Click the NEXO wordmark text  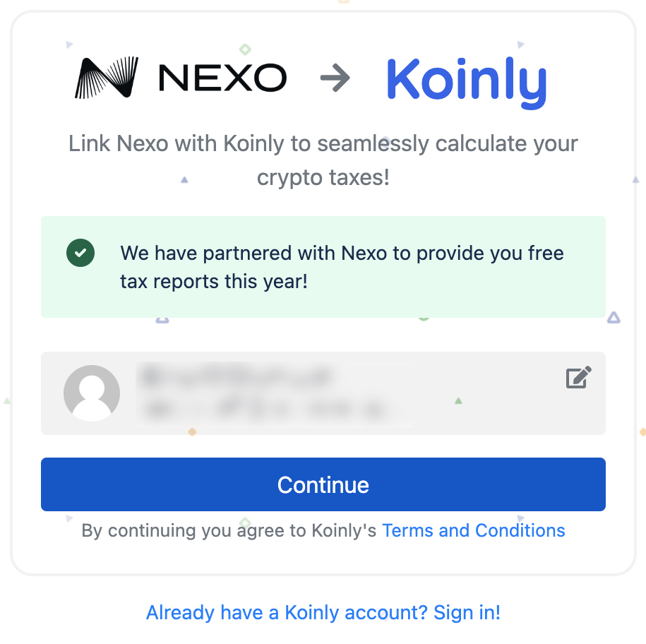(222, 78)
